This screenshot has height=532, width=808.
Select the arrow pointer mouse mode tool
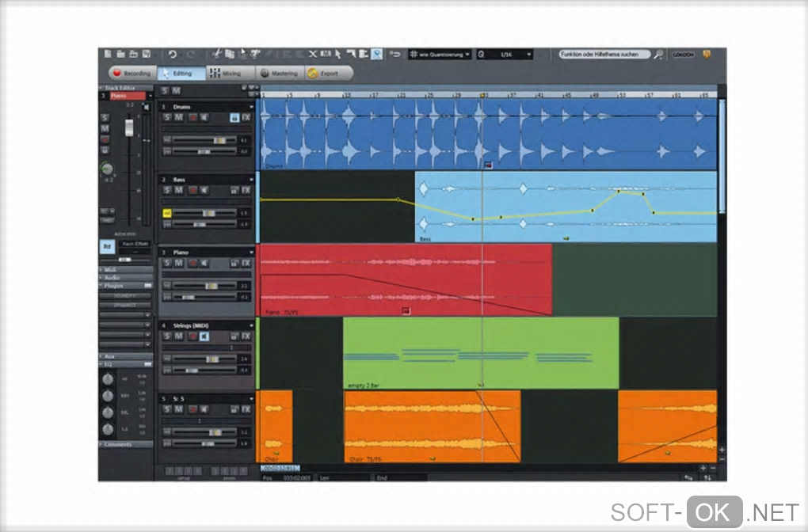click(x=338, y=54)
